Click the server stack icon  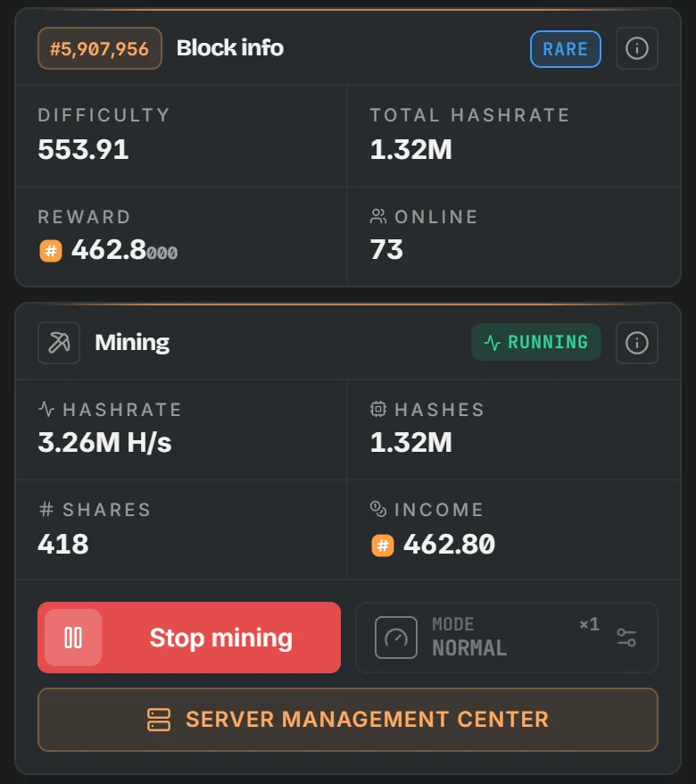pyautogui.click(x=159, y=720)
